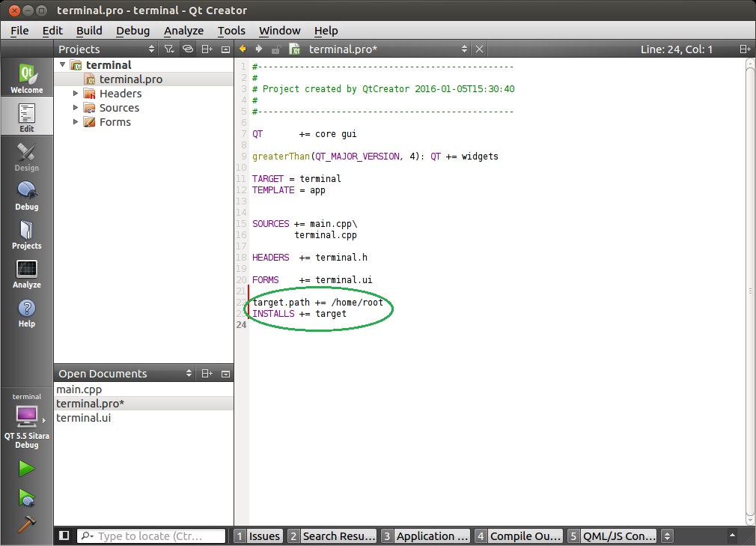Split the editor view
Image resolution: width=756 pixels, height=546 pixels.
pyautogui.click(x=745, y=49)
